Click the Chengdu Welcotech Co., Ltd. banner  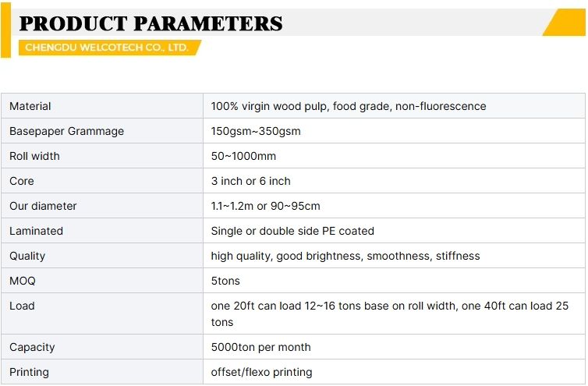tap(109, 48)
